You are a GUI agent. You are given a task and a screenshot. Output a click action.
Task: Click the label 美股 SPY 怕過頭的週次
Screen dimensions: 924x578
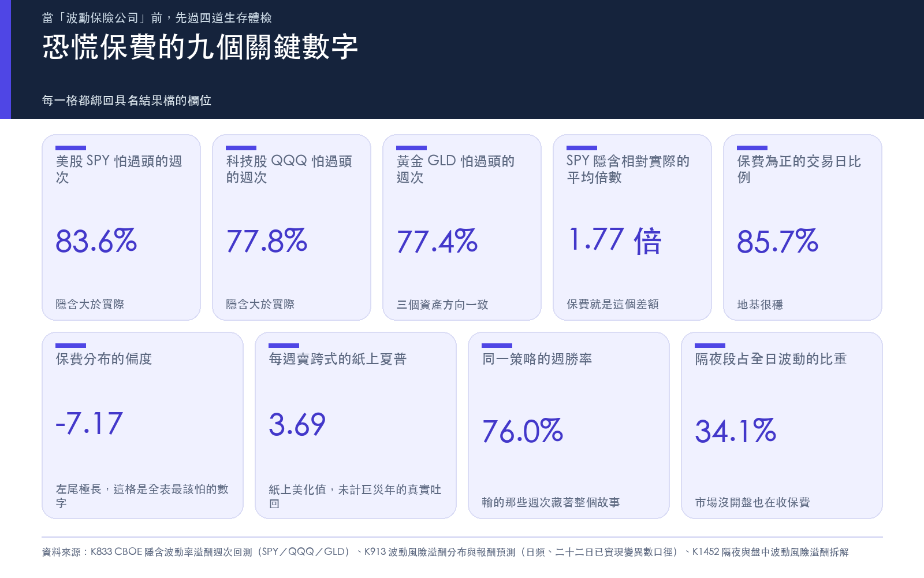(x=119, y=169)
